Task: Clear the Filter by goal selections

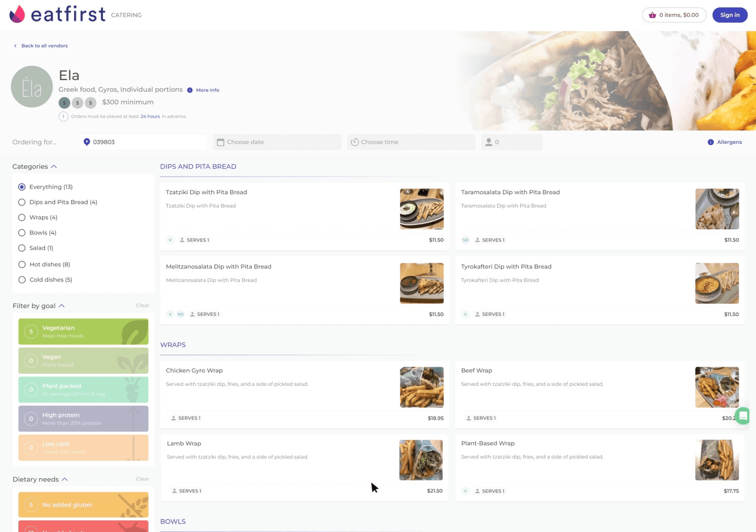Action: [x=142, y=305]
